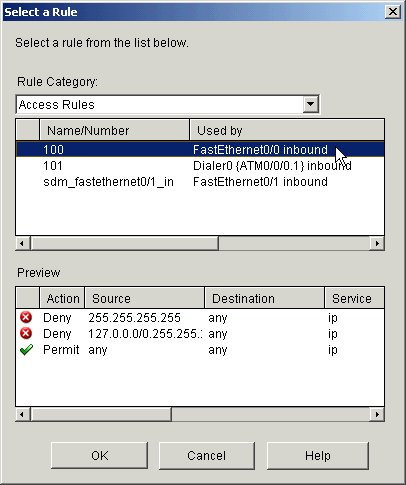The height and width of the screenshot is (485, 406).
Task: Sort by the Name/Number column header
Action: point(114,130)
